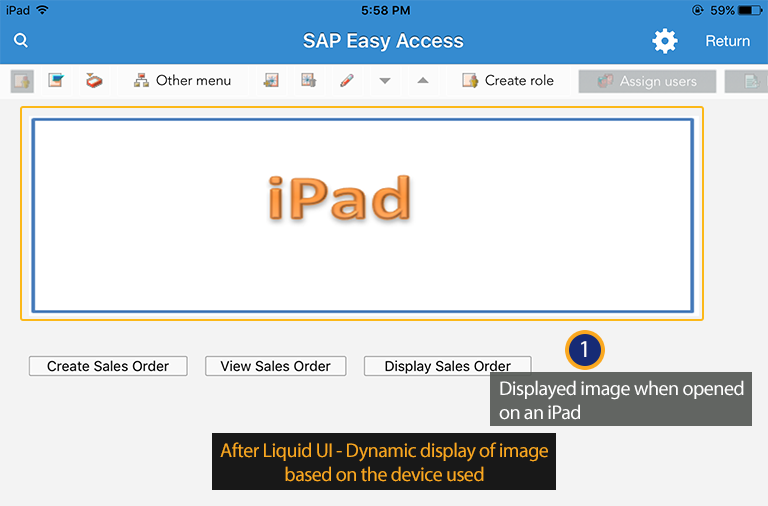Tap the 5:58 PM clock
The height and width of the screenshot is (506, 768).
[385, 10]
